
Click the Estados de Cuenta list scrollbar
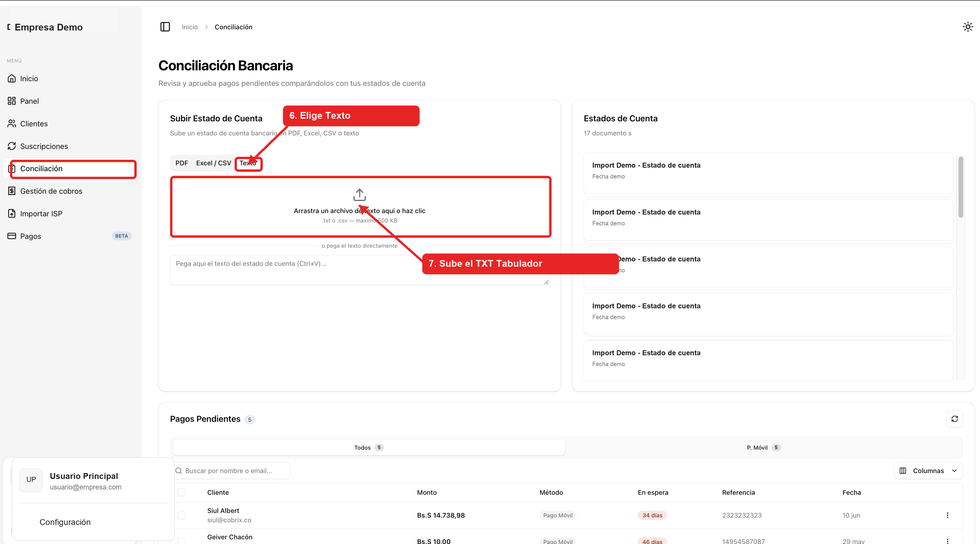click(961, 187)
